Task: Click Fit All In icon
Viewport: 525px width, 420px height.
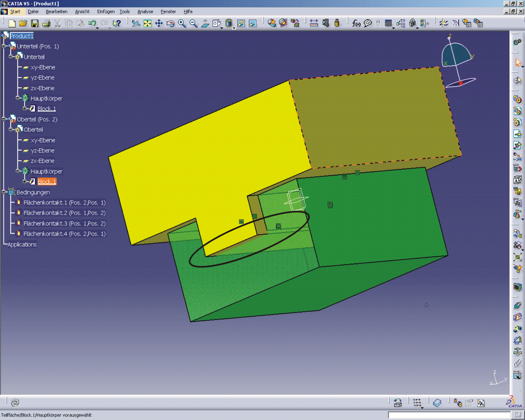Action: pyautogui.click(x=147, y=23)
